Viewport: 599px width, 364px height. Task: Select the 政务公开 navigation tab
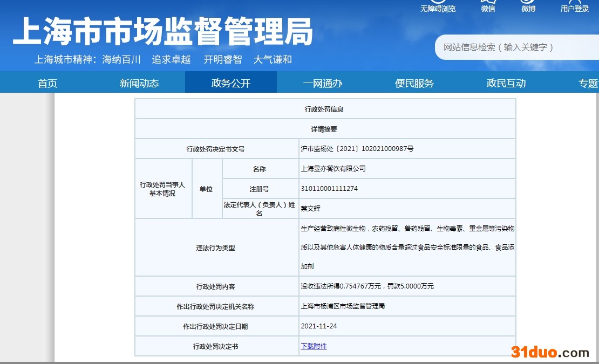231,83
